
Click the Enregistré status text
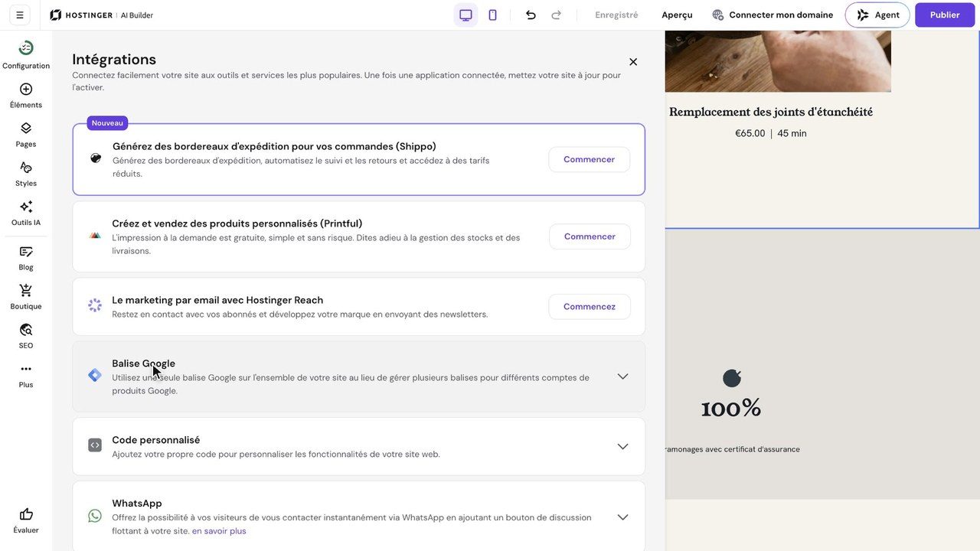(616, 15)
